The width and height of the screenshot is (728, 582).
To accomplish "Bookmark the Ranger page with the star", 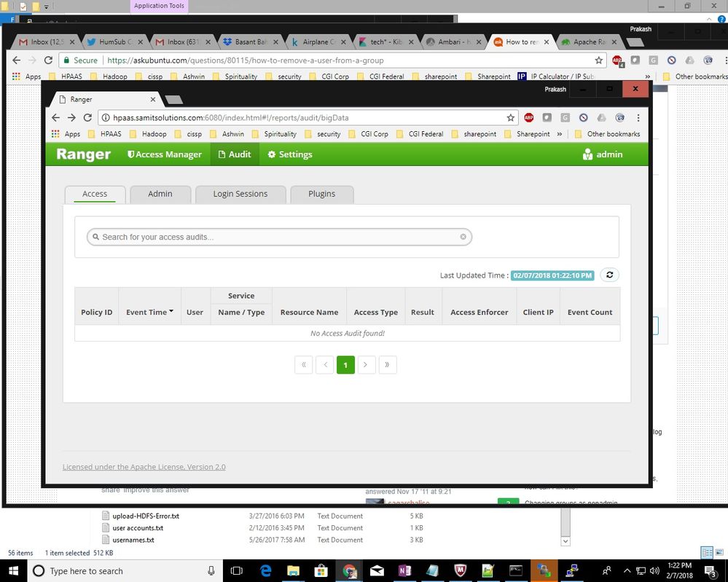I will [x=510, y=117].
